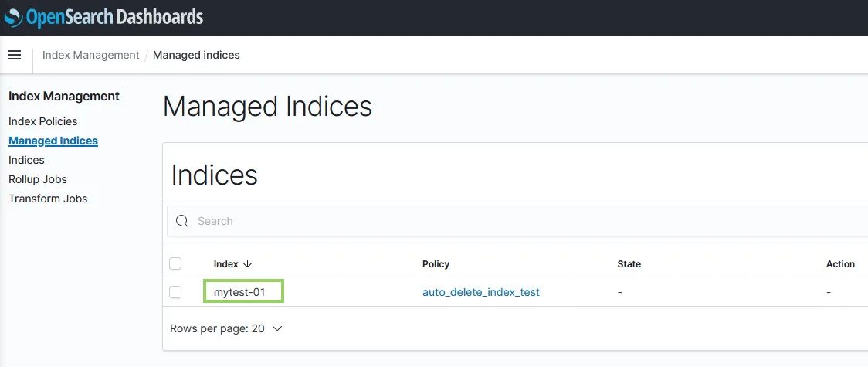868x367 pixels.
Task: Open Transform Jobs page
Action: pyautogui.click(x=48, y=199)
